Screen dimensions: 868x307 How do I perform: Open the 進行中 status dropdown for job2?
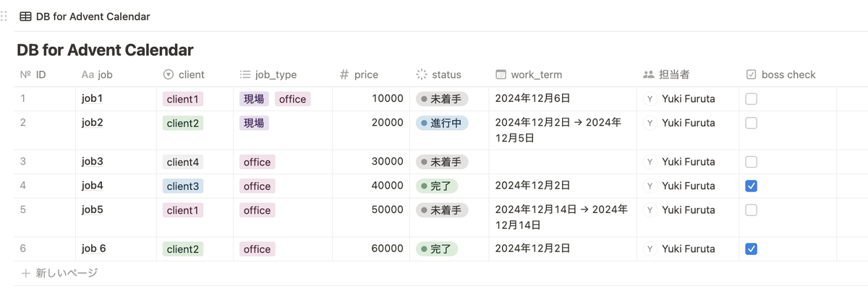click(442, 123)
